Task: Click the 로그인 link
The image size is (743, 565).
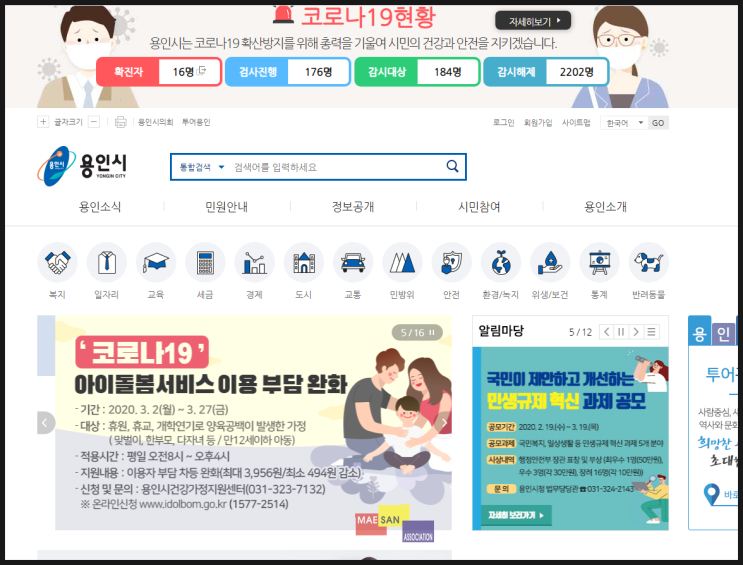Action: 503,122
